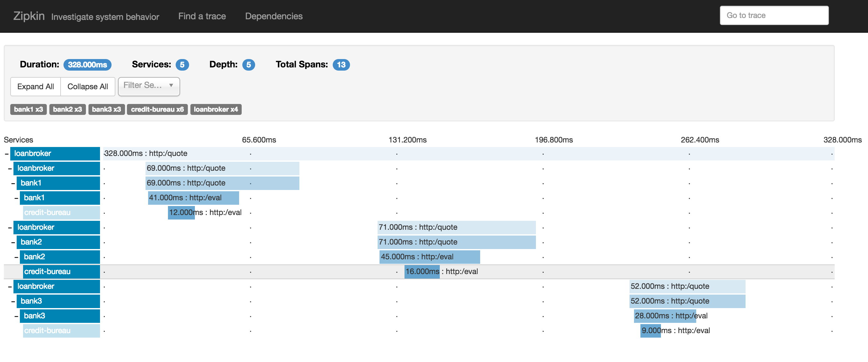This screenshot has width=868, height=362.
Task: Click the Expand All button
Action: pyautogui.click(x=35, y=87)
